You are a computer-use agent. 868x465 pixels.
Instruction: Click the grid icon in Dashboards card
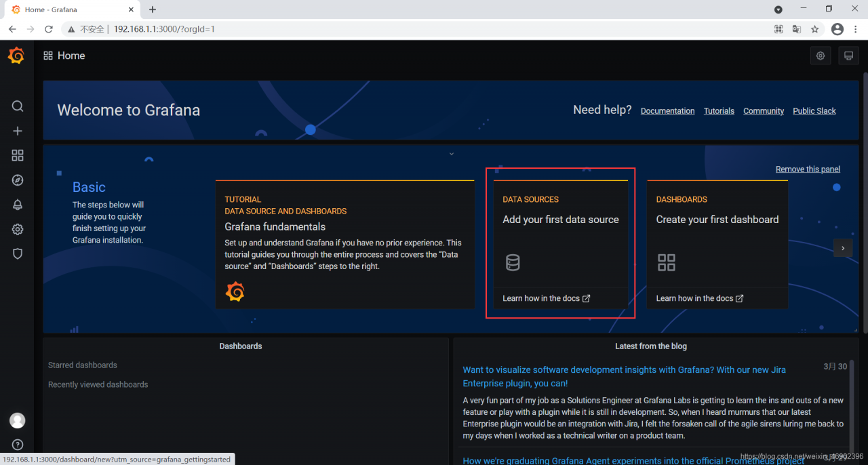coord(667,262)
